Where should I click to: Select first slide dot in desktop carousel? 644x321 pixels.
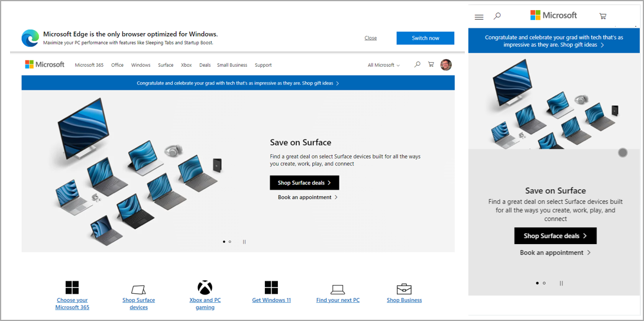click(224, 242)
